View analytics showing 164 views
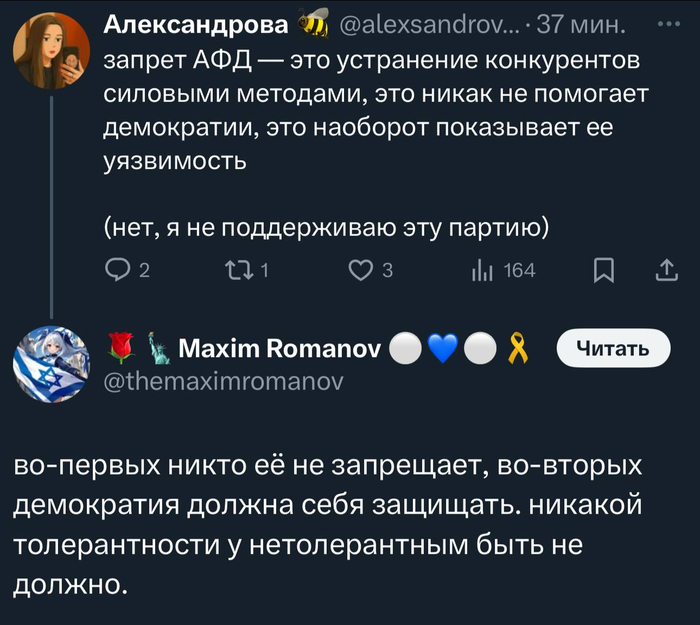The height and width of the screenshot is (625, 700). [x=482, y=270]
